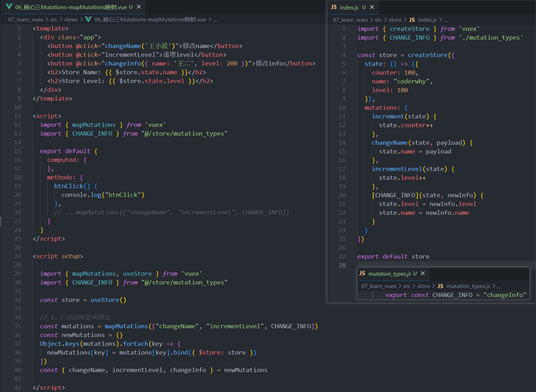This screenshot has width=536, height=392.
Task: Click line number 1 in the mutation_types.js gutter
Action: click(372, 295)
